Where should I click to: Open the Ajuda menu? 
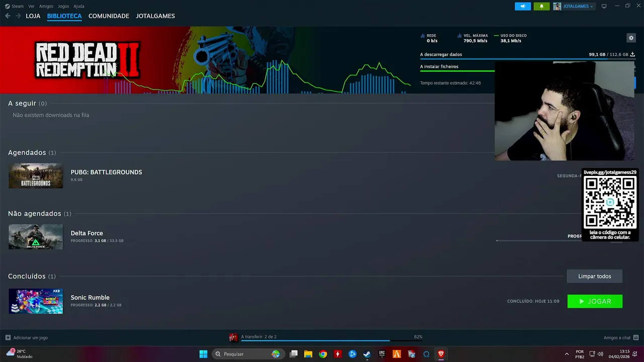pyautogui.click(x=79, y=6)
